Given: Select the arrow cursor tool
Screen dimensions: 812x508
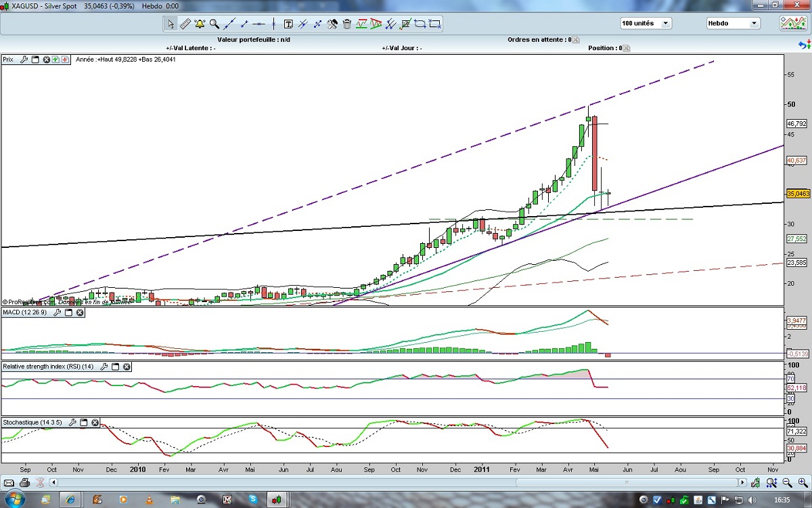Looking at the screenshot, I should [170, 24].
